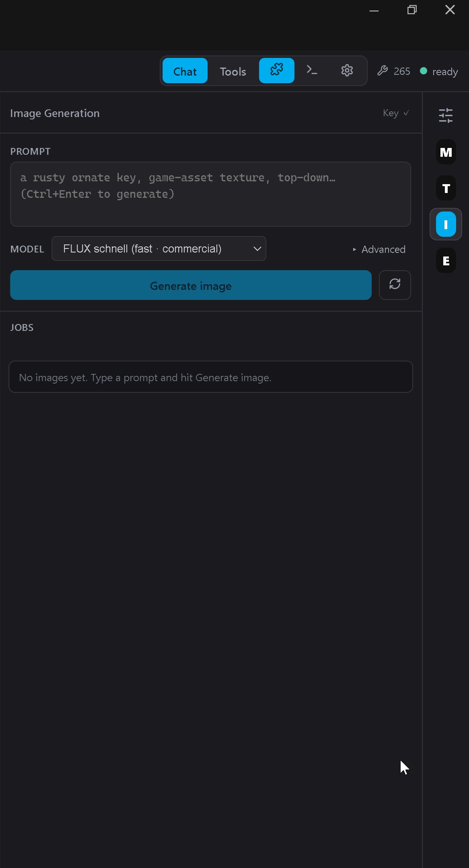Click the refresh icon beside Generate image
This screenshot has height=868, width=469.
pyautogui.click(x=395, y=285)
